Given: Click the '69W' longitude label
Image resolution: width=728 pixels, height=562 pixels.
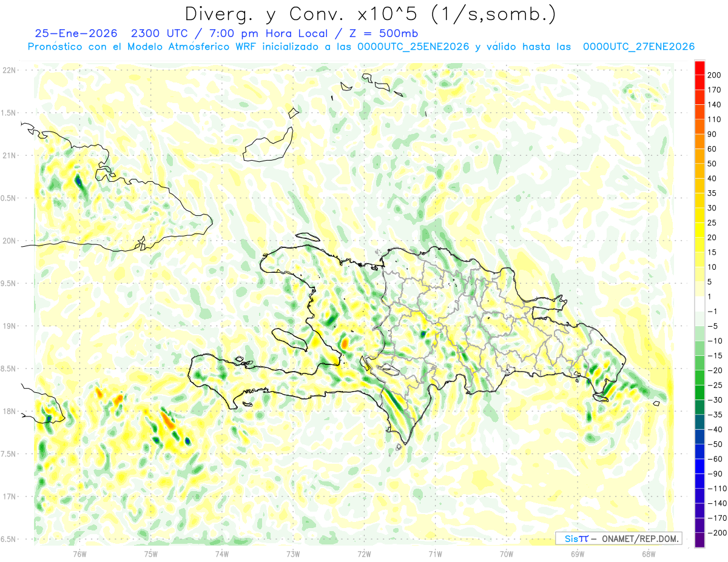Looking at the screenshot, I should pyautogui.click(x=578, y=554).
